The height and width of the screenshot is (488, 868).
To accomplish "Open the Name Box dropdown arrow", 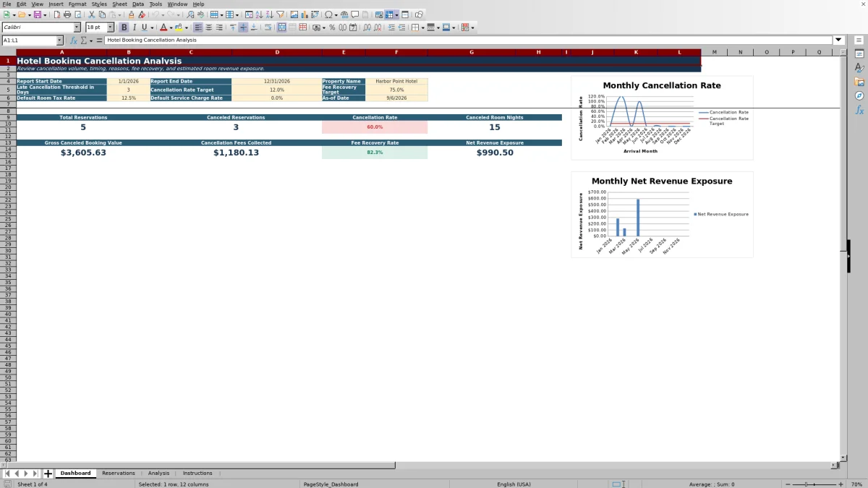I will [59, 40].
